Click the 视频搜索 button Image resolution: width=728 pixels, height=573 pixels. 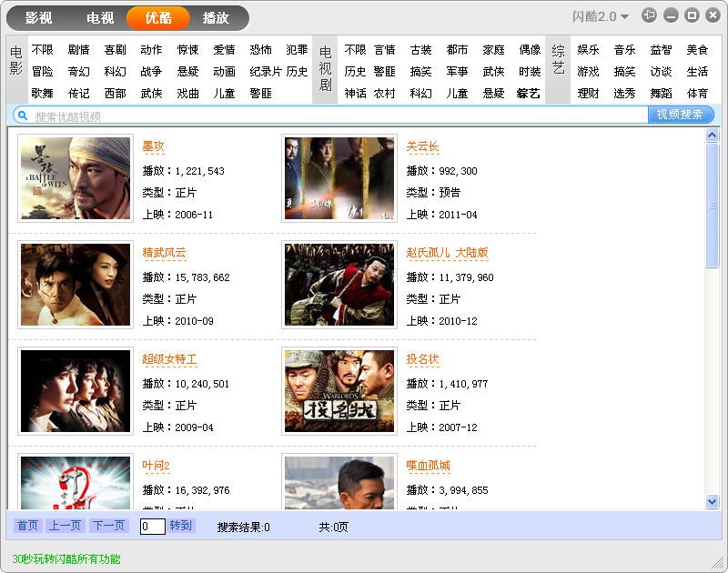pyautogui.click(x=680, y=115)
